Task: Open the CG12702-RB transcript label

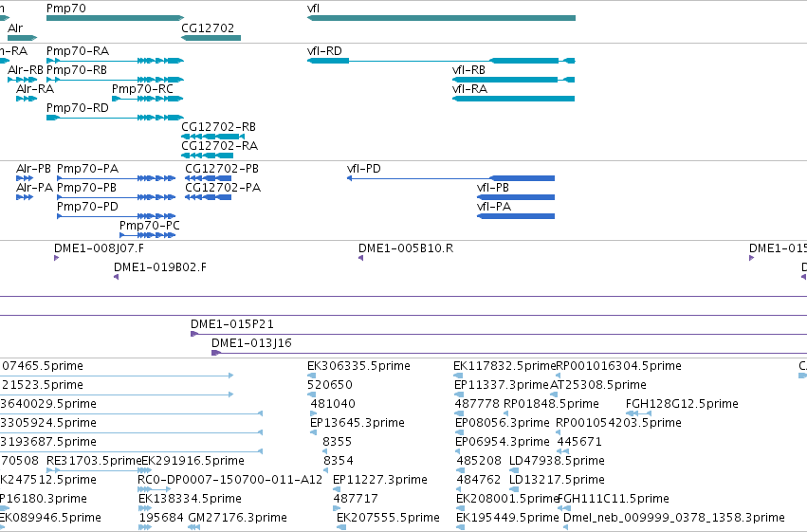Action: [218, 127]
